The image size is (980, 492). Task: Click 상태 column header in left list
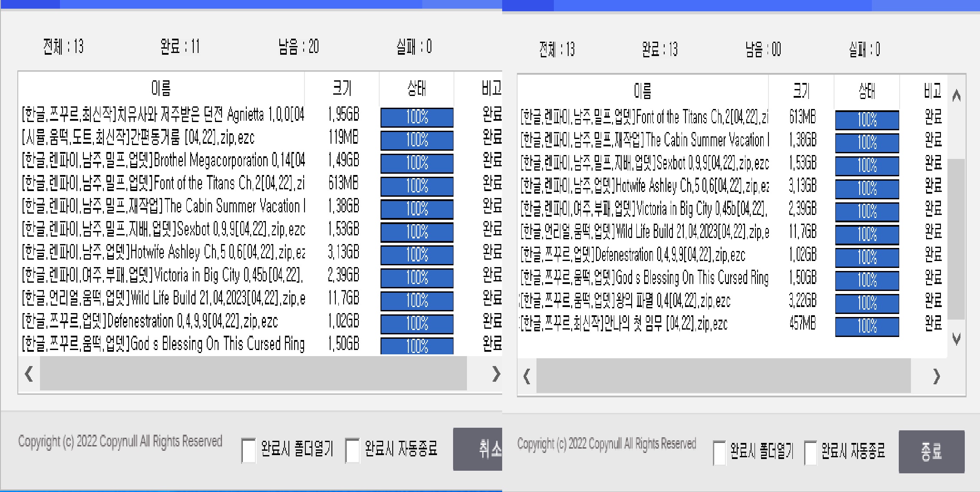point(416,89)
